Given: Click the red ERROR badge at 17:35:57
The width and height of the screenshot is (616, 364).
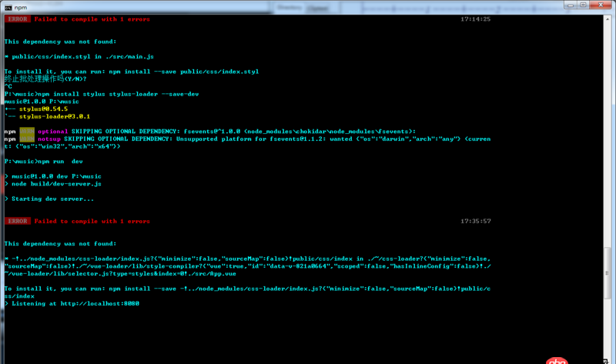Looking at the screenshot, I should [18, 221].
